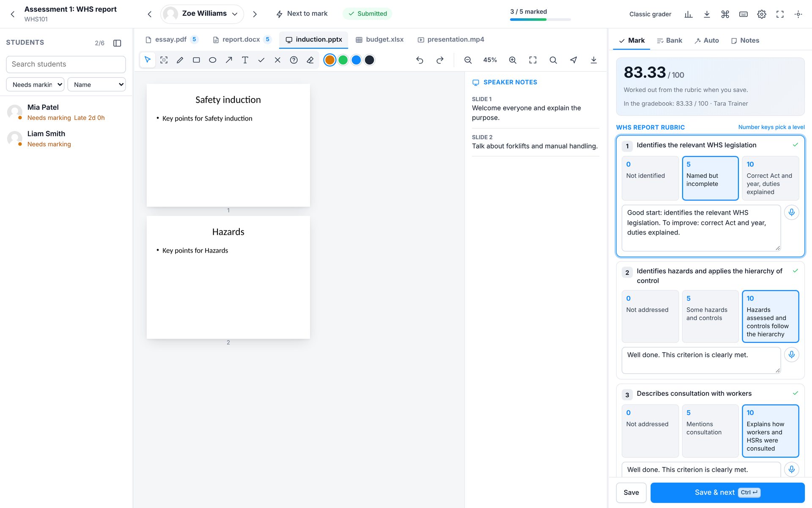The width and height of the screenshot is (812, 508).
Task: Select the pen drawing tool
Action: click(180, 60)
